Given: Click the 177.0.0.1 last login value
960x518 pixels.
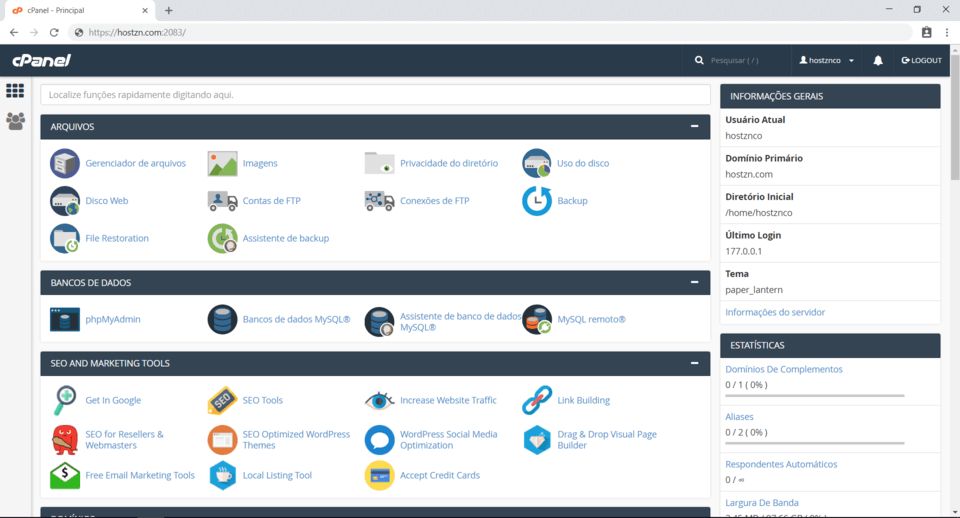Looking at the screenshot, I should click(743, 251).
